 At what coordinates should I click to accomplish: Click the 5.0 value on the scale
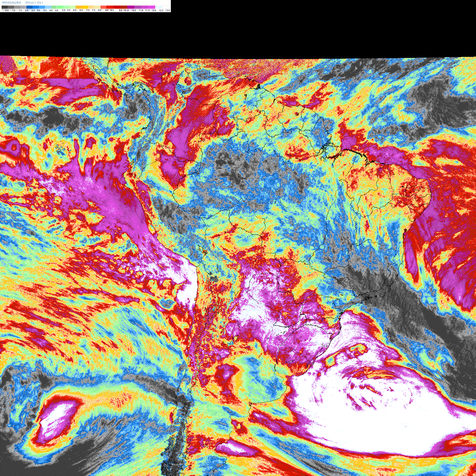pos(63,10)
